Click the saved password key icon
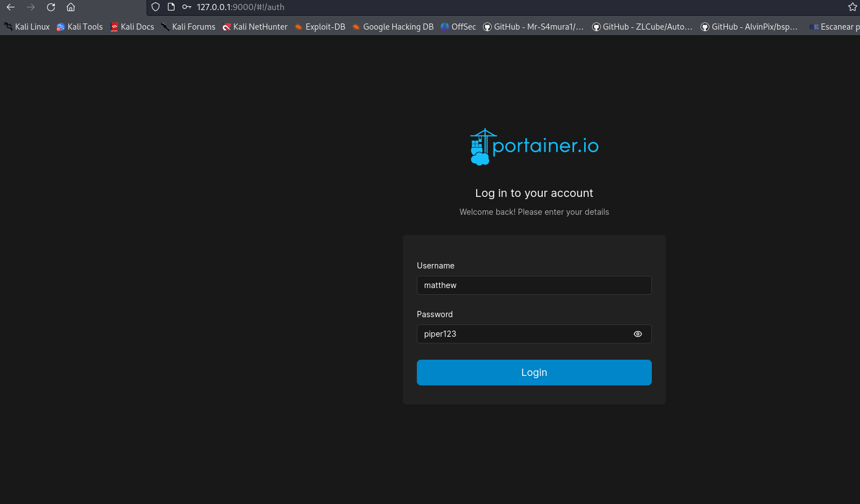This screenshot has width=860, height=504. tap(187, 7)
